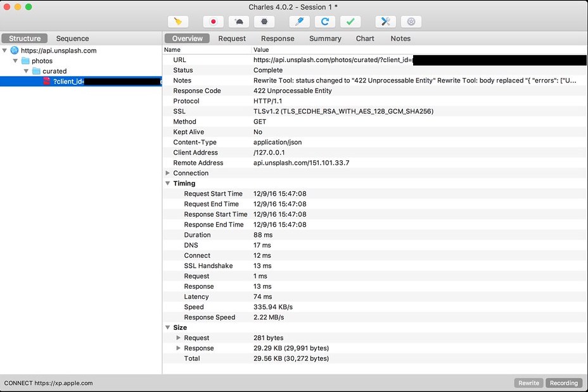This screenshot has width=588, height=392.
Task: Select the Latency value 74 ms
Action: (x=263, y=297)
